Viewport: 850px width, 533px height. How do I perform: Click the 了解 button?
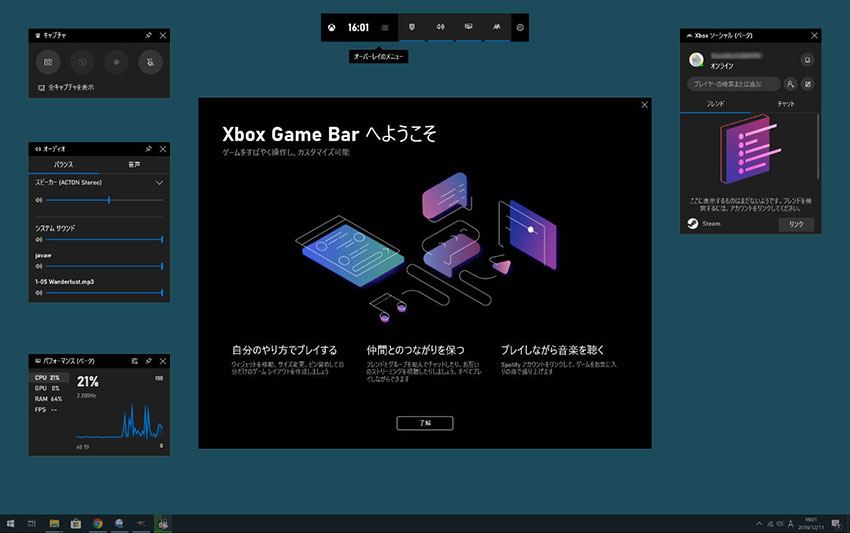point(425,423)
